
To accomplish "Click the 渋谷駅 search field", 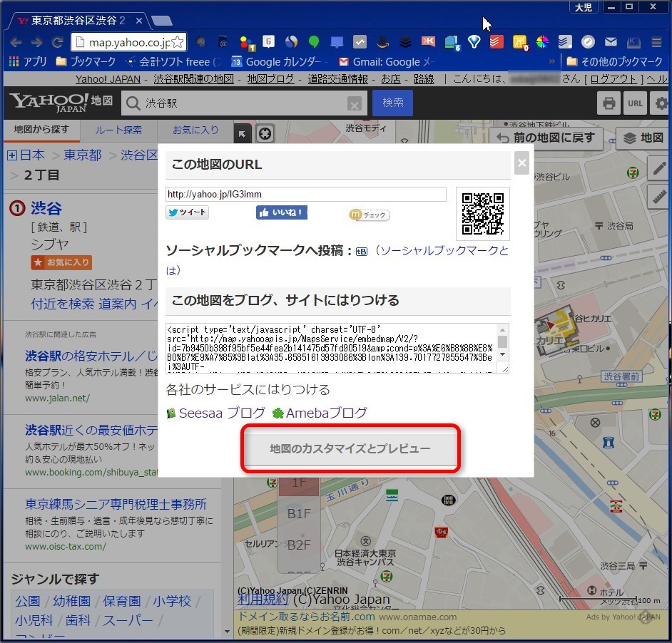I will (244, 103).
